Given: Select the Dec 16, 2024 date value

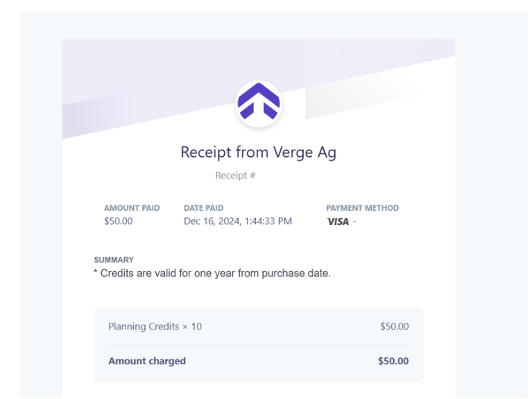Looking at the screenshot, I should 212,221.
